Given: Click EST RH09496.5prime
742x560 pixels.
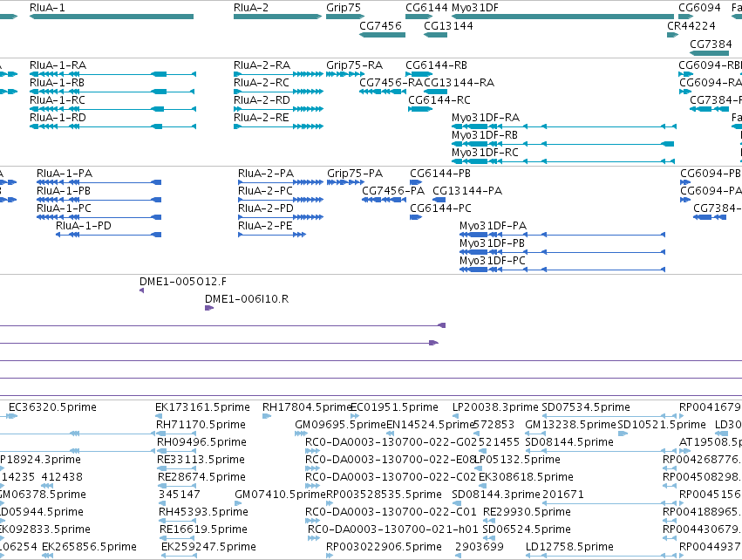Looking at the screenshot, I should tap(177, 451).
